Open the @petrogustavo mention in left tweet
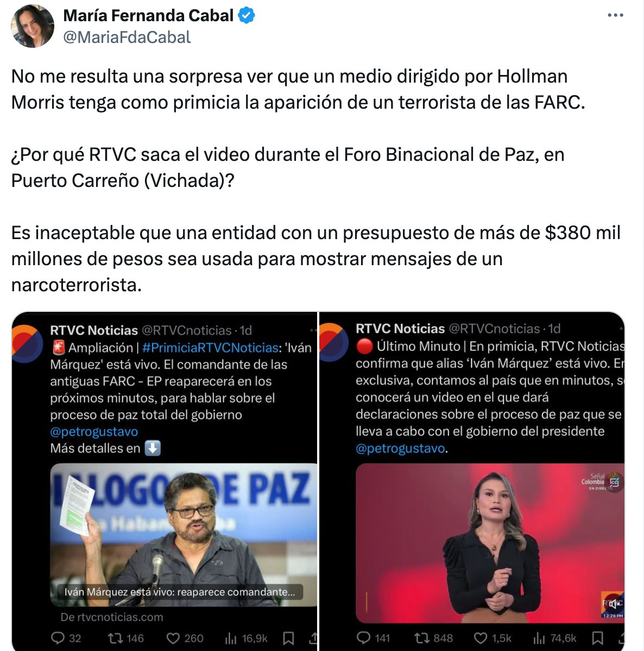The image size is (644, 651). pyautogui.click(x=94, y=431)
